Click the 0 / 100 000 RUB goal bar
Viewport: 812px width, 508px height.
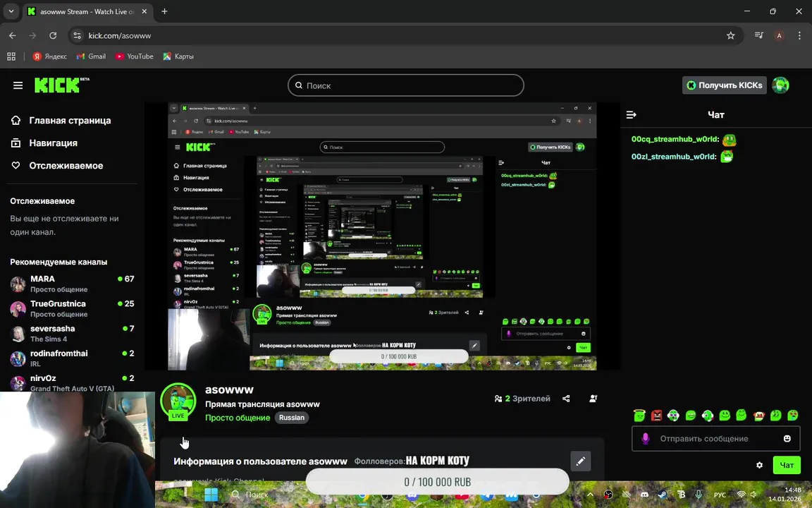point(438,482)
